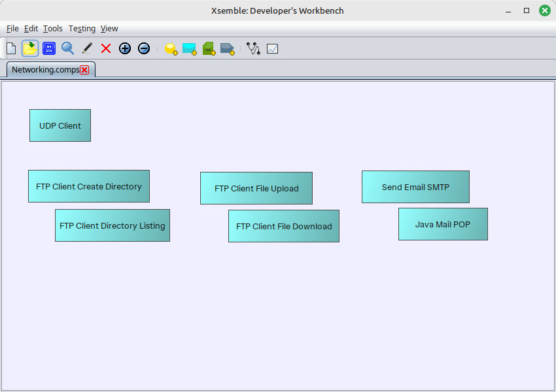The height and width of the screenshot is (392, 556).
Task: Close the Networking.comps tab
Action: click(84, 70)
